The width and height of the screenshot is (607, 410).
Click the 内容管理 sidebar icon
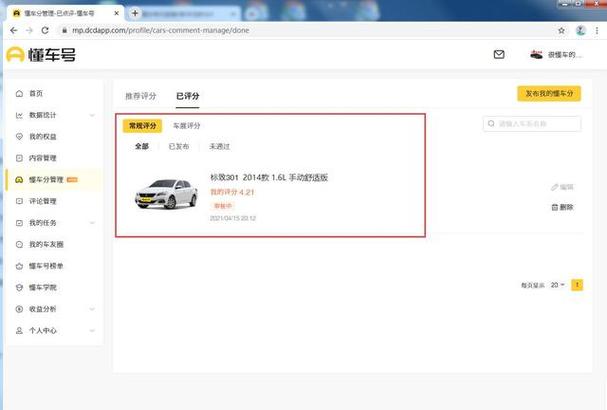click(19, 158)
